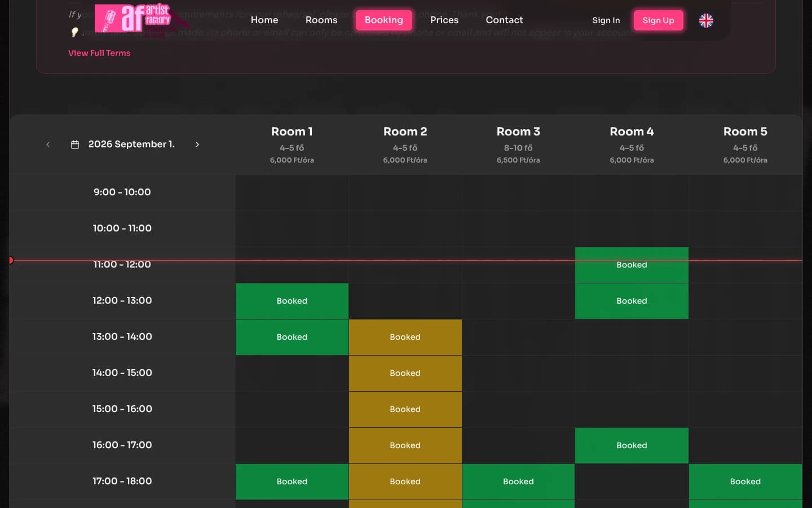Go to the Contact page
The image size is (812, 508).
[x=505, y=20]
